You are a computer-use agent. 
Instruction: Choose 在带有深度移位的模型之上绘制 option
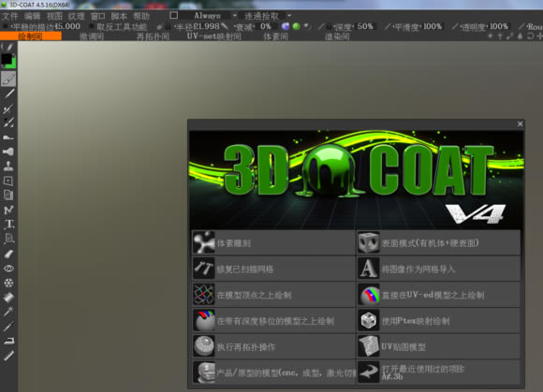click(x=273, y=320)
